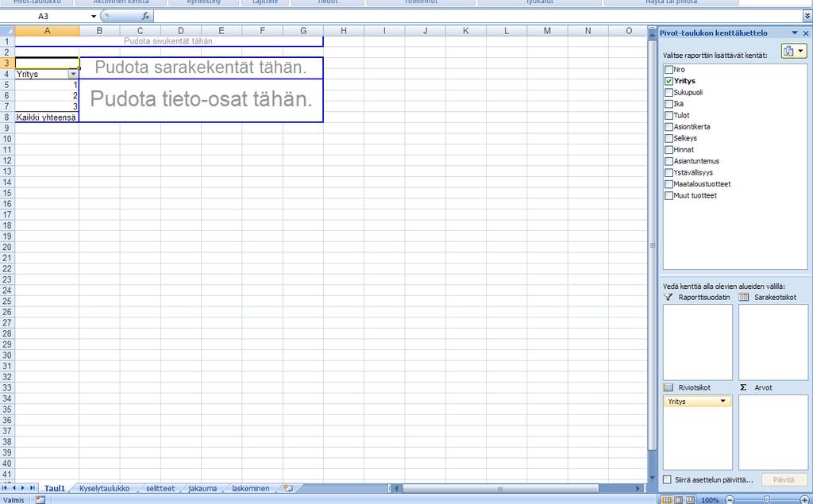Switch to the jakauma sheet tab
The width and height of the screenshot is (813, 504).
click(x=202, y=488)
